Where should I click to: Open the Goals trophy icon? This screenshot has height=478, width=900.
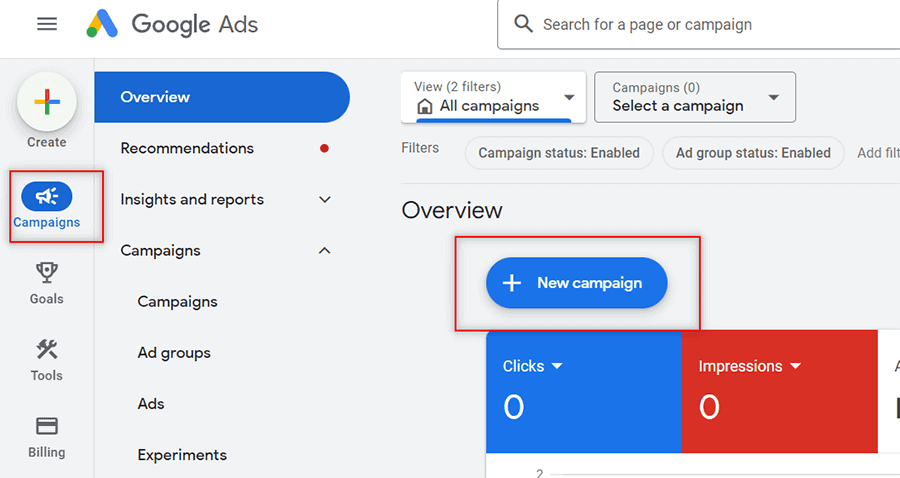[46, 273]
